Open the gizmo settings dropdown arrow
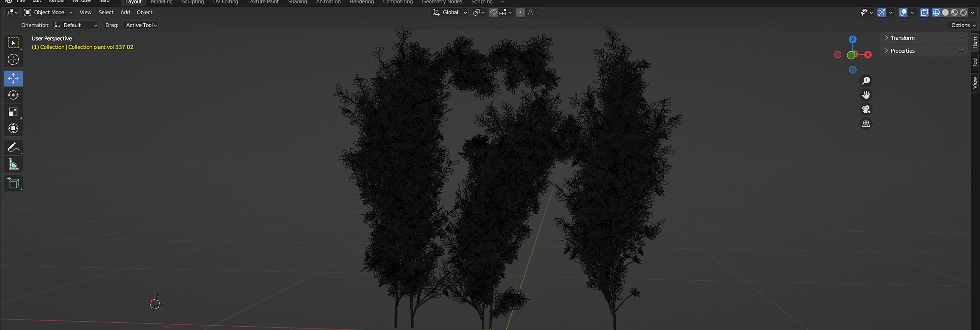980x330 pixels. [x=891, y=13]
